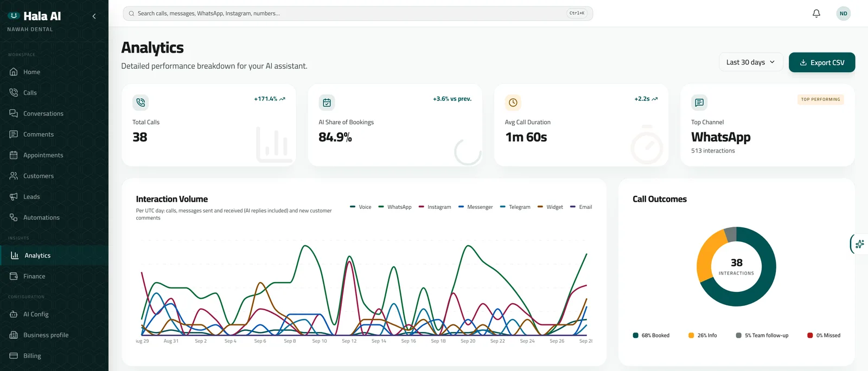The height and width of the screenshot is (371, 868).
Task: Click the Home house icon in sidebar
Action: pyautogui.click(x=14, y=72)
